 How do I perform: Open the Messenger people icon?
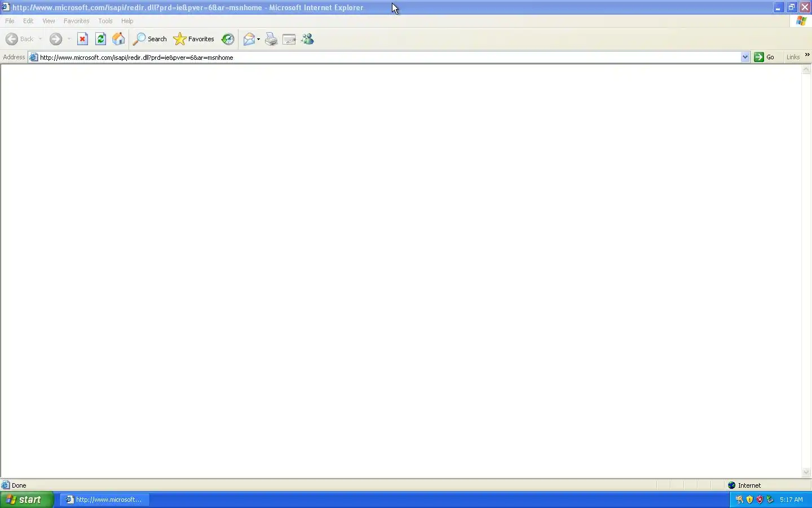(x=307, y=39)
